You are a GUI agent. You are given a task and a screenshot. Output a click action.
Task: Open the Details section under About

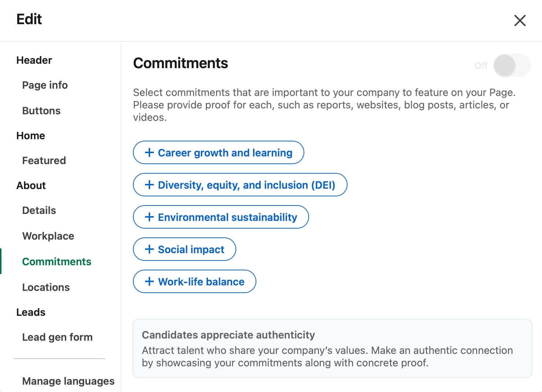[x=39, y=210]
